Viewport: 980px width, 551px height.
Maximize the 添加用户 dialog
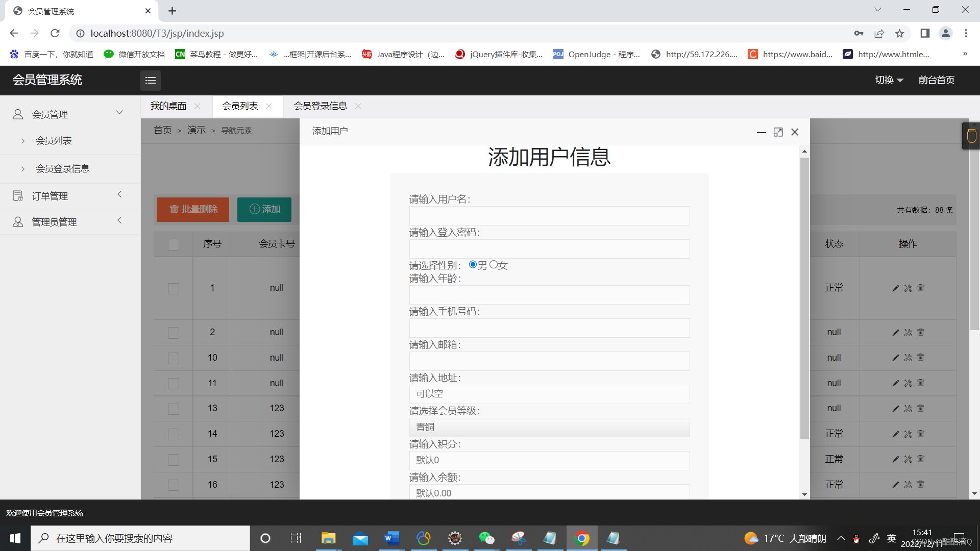tap(778, 132)
